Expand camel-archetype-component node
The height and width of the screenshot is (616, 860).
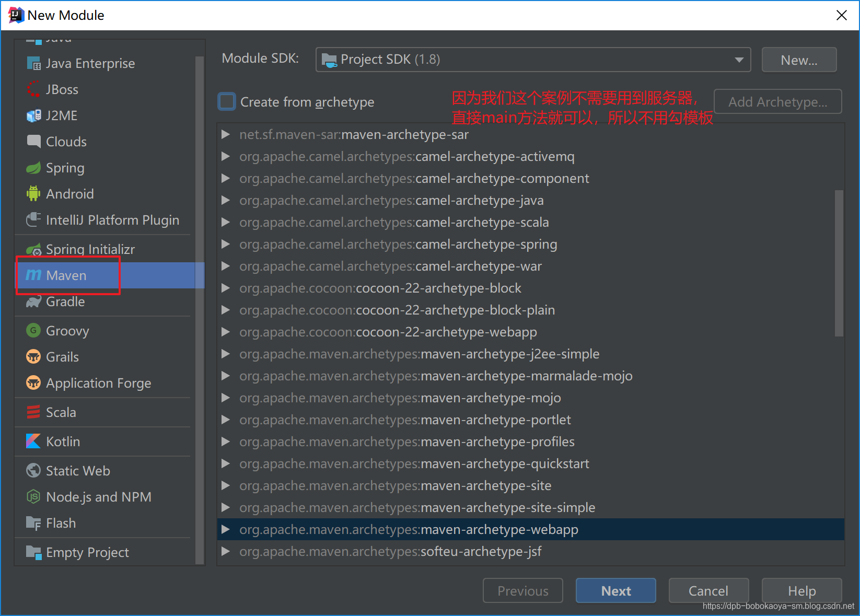[x=226, y=178]
